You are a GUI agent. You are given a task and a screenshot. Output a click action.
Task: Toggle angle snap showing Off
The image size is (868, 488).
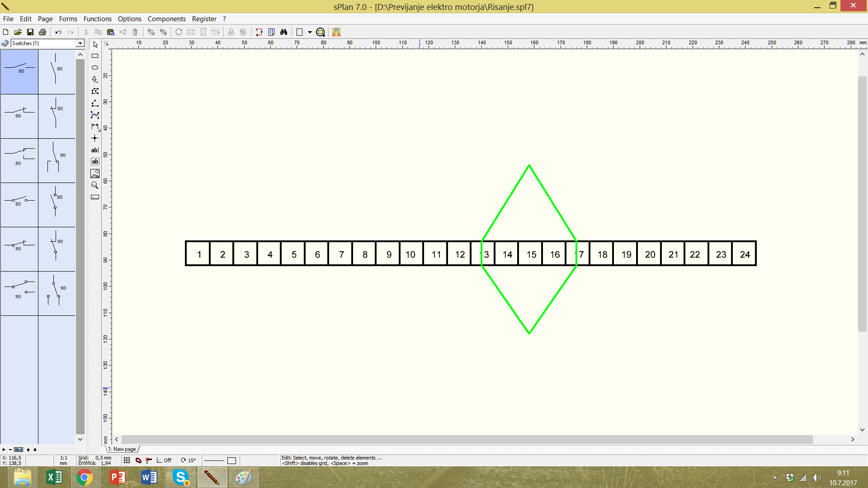[x=164, y=460]
